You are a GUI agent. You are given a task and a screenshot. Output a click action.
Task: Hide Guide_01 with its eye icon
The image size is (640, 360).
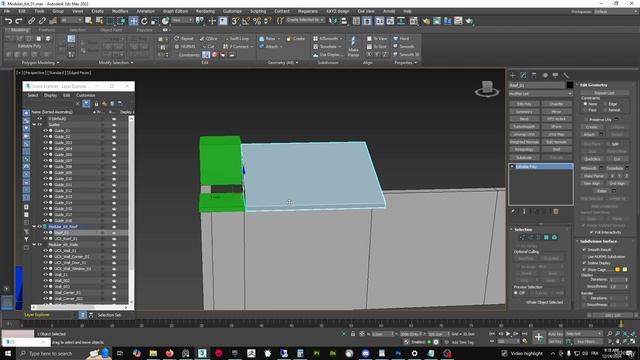point(46,131)
